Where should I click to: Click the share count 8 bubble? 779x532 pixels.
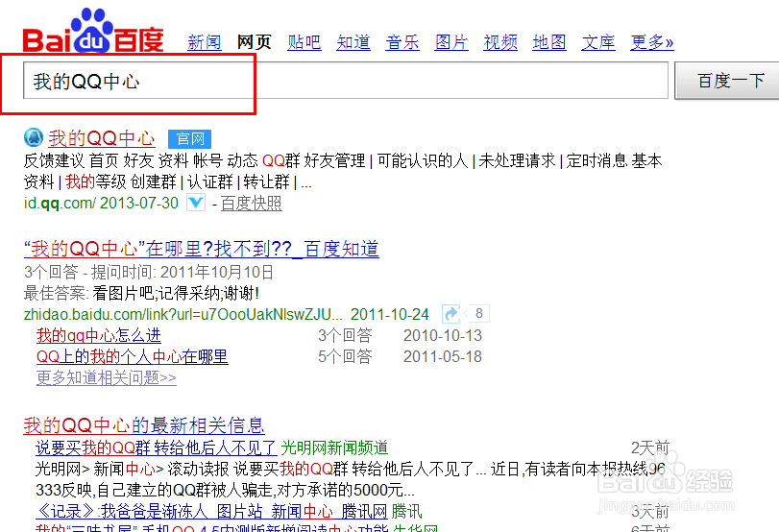point(478,313)
